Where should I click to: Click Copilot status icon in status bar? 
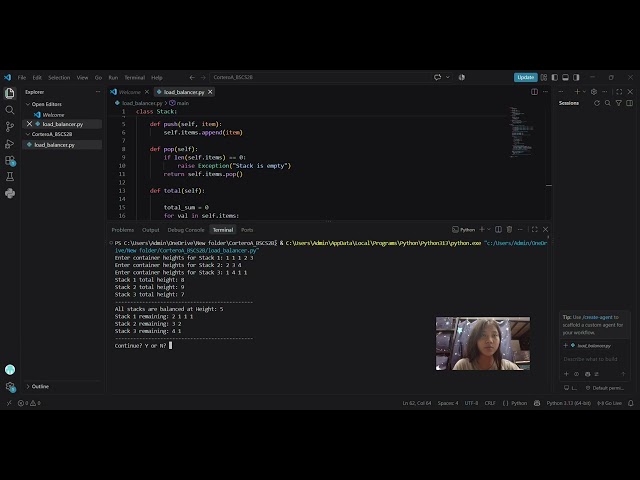[x=537, y=403]
